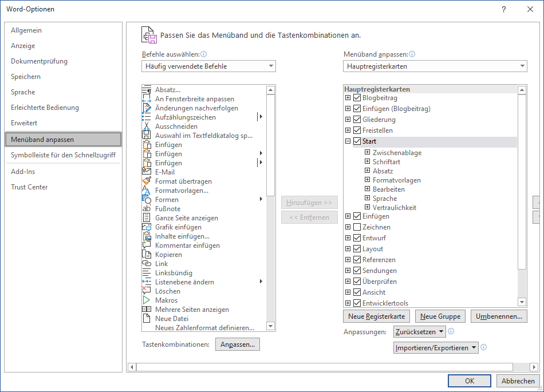Enable the Zeichnen tab checkbox
Viewport: 544px width, 392px height.
click(x=357, y=227)
